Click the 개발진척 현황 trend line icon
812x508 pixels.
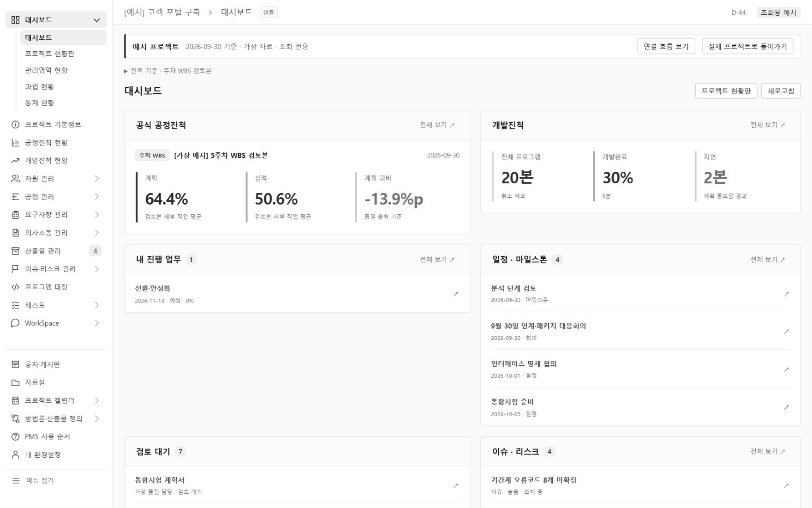[16, 161]
